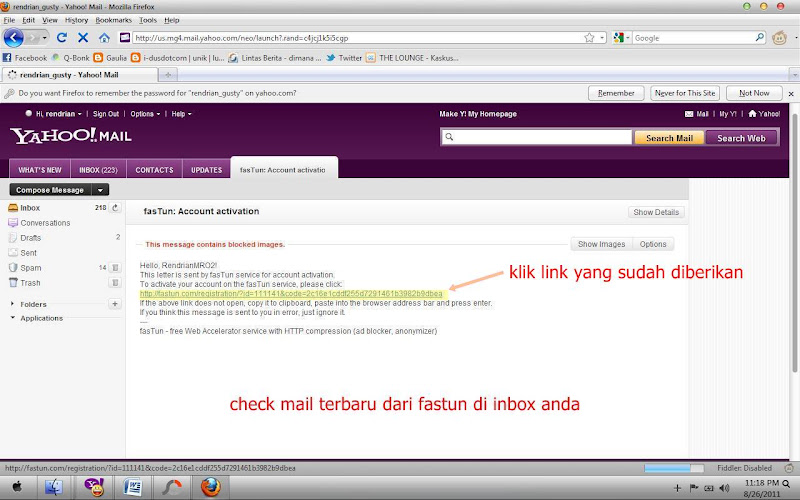Empty Trash folder using its icon
Image resolution: width=800 pixels, height=500 pixels.
point(115,282)
